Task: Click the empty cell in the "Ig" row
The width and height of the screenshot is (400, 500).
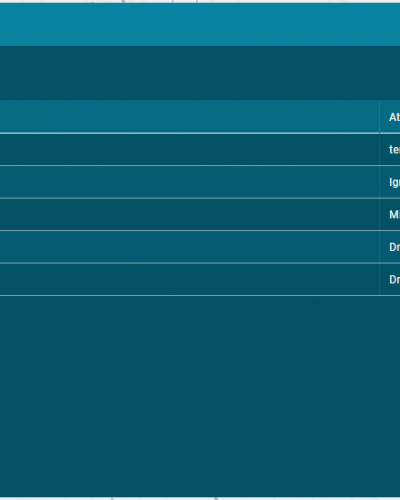Action: point(189,182)
